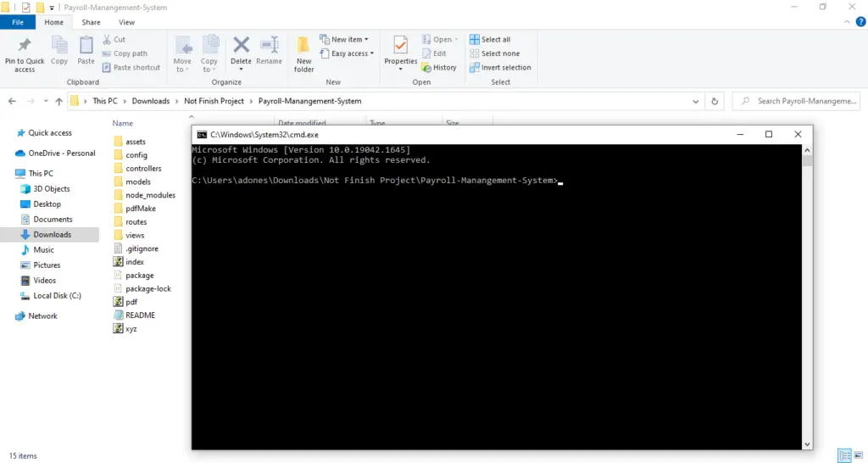This screenshot has width=868, height=463.
Task: Open the File menu tab
Action: point(18,22)
